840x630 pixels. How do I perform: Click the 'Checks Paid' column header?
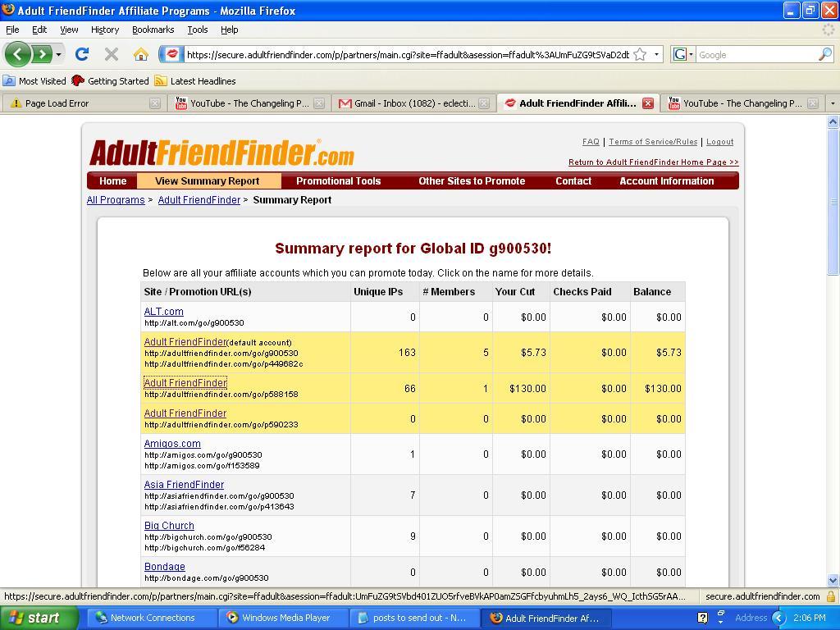[x=582, y=291]
